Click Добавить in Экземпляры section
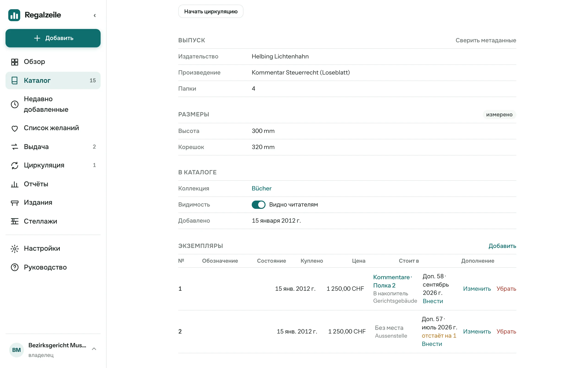Screen dimensions: 588x368 coord(502,246)
